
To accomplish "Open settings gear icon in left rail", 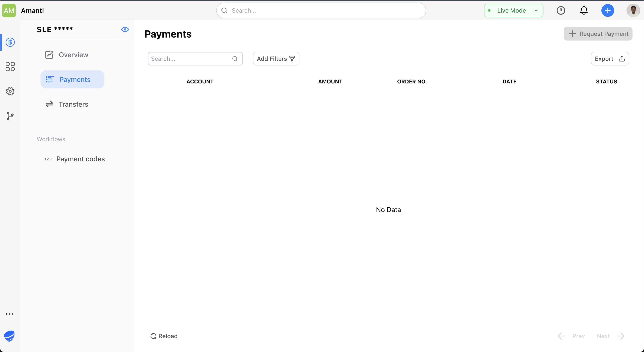I will pyautogui.click(x=10, y=91).
